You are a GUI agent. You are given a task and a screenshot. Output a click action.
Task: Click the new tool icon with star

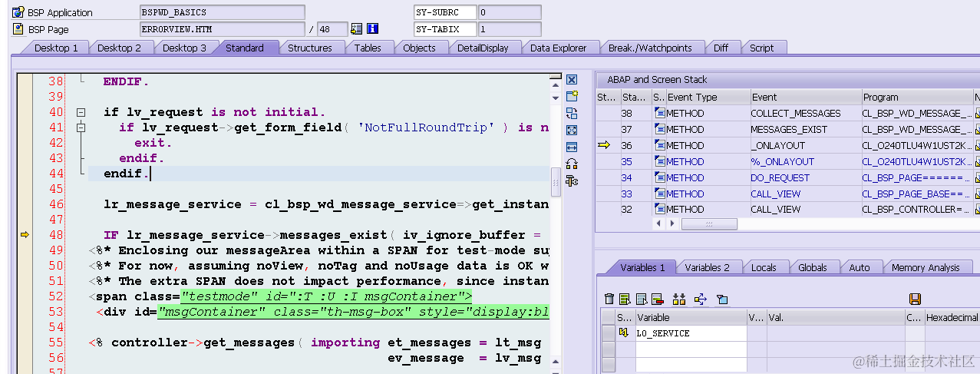pyautogui.click(x=572, y=96)
